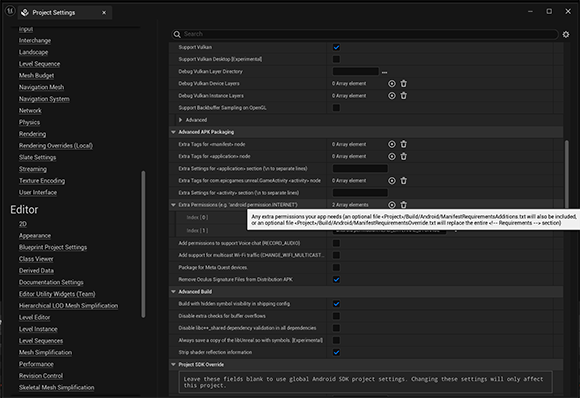Open Network settings category
Screen dimensions: 580x398
[x=30, y=111]
